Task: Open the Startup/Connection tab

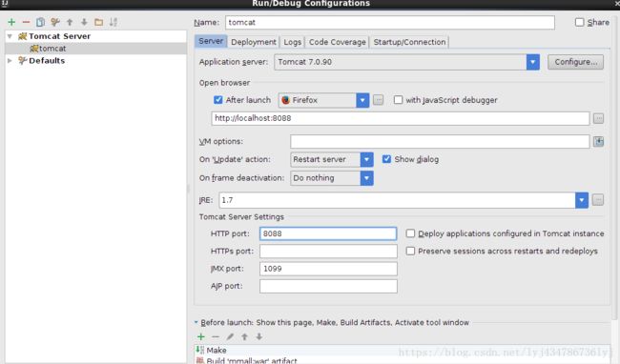Action: pyautogui.click(x=409, y=42)
